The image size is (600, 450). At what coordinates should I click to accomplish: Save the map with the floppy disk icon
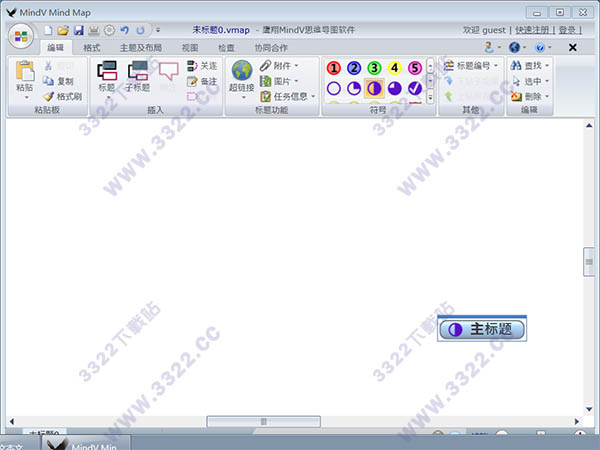tap(78, 30)
